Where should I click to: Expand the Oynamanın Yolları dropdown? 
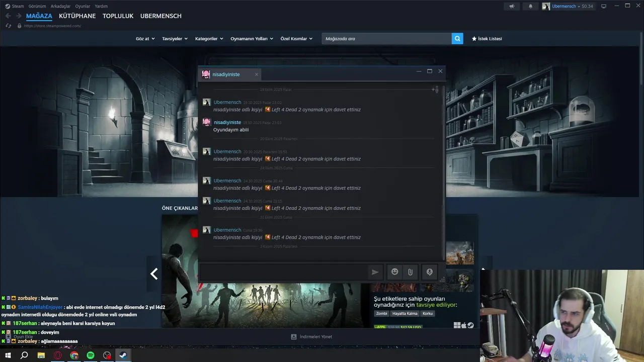[x=252, y=39]
